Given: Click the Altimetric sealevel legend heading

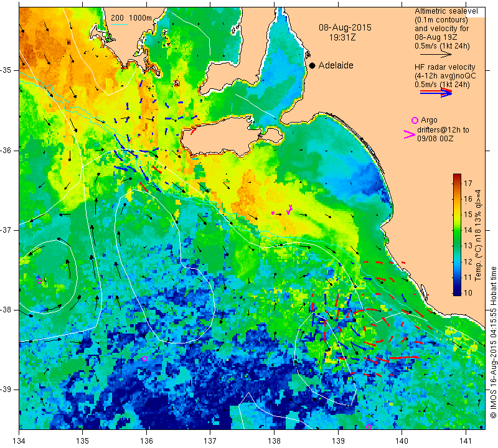Looking at the screenshot, I should [446, 11].
